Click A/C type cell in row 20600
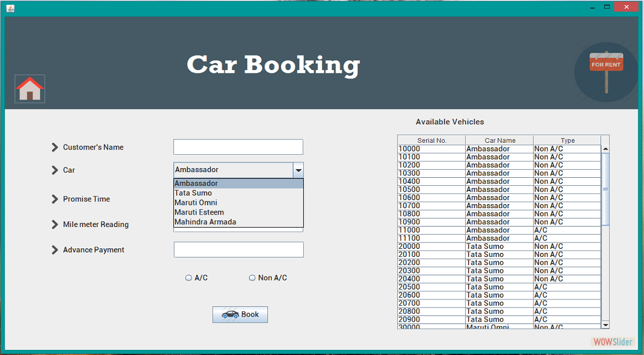Image resolution: width=644 pixels, height=355 pixels. pos(567,295)
